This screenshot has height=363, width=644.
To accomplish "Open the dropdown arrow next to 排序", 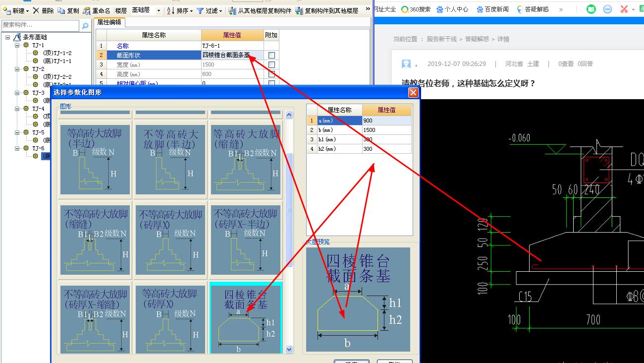I will tap(191, 11).
